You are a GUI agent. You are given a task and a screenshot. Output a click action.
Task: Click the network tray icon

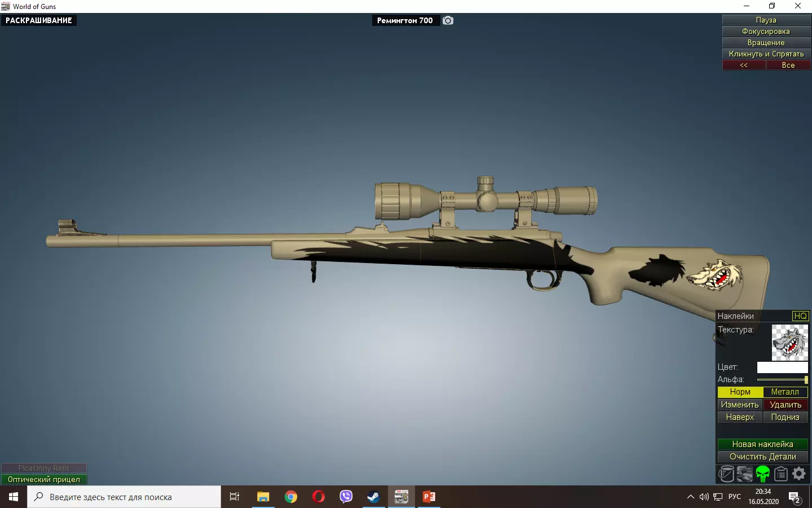tap(718, 497)
